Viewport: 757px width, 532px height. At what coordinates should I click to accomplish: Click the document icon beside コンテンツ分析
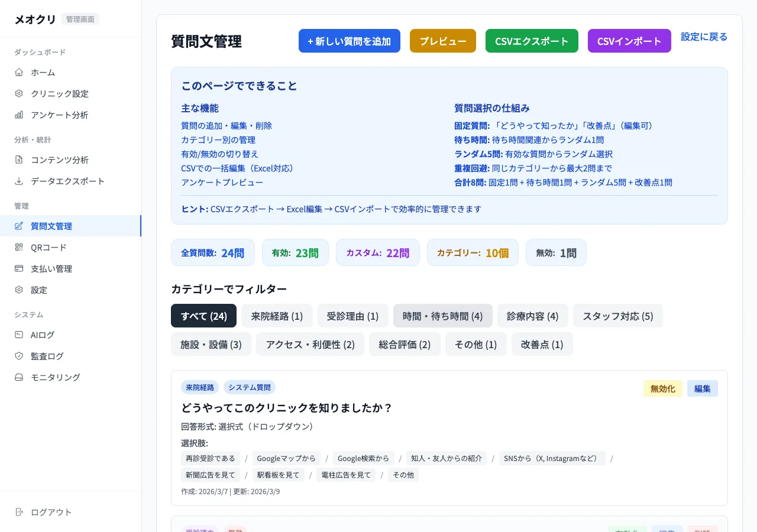pos(19,160)
